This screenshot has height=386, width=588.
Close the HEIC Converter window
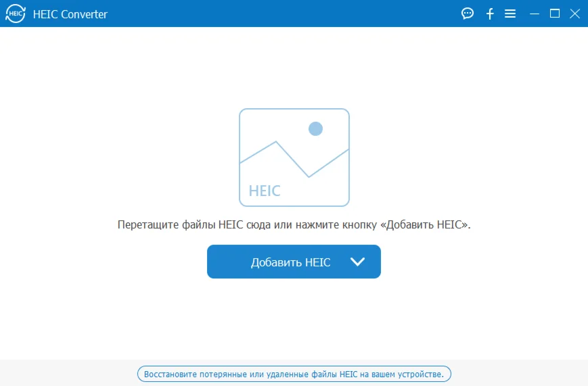[x=575, y=14]
